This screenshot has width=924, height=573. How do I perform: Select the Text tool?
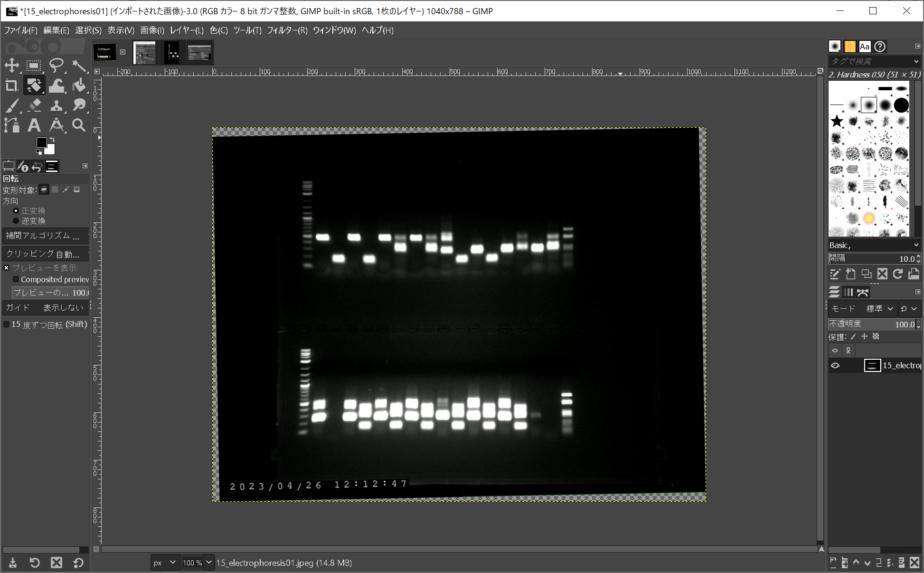pos(34,125)
